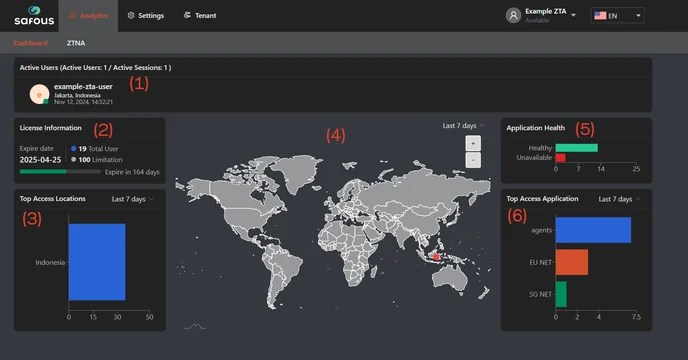The height and width of the screenshot is (360, 688).
Task: Click the 100 Limitation text
Action: [x=100, y=160]
